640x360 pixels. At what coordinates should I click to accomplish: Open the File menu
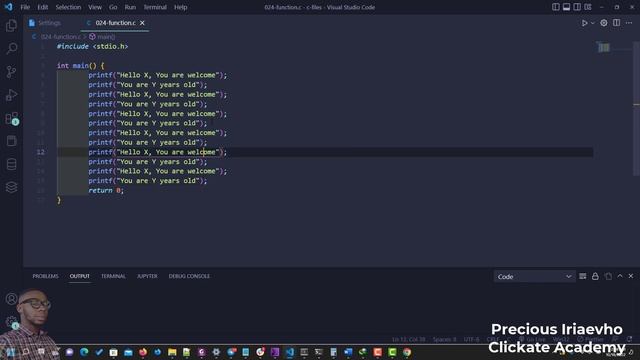click(25, 7)
